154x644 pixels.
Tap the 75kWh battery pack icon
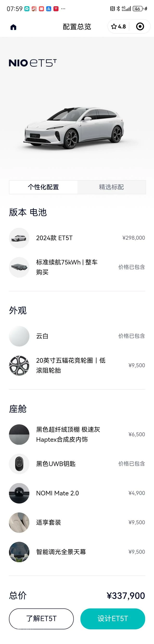click(19, 267)
